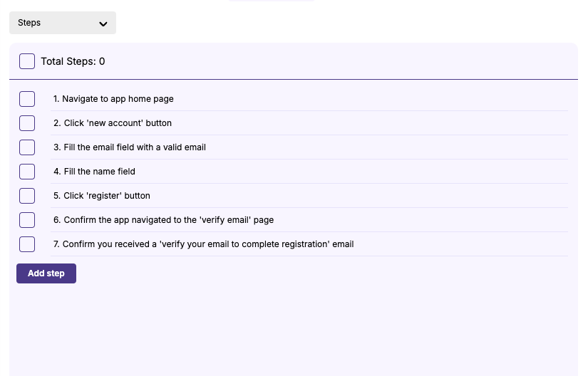Click the step text 'Click 'new account' button'
This screenshot has width=588, height=376.
[x=118, y=123]
